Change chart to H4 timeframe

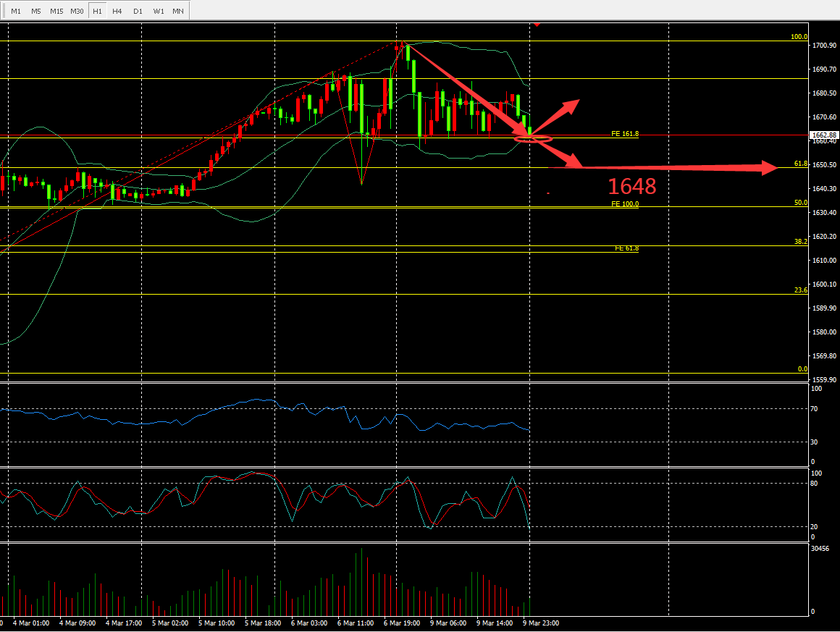[117, 11]
